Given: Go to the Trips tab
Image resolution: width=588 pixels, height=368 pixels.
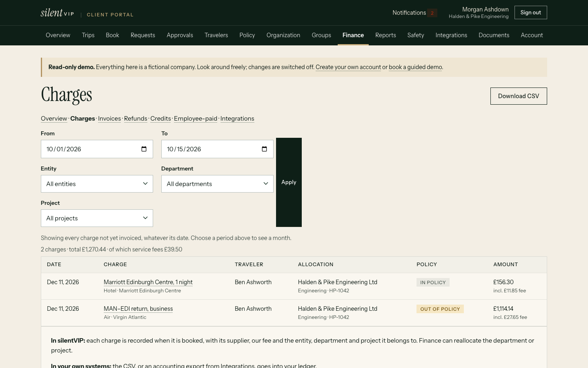Looking at the screenshot, I should [88, 35].
